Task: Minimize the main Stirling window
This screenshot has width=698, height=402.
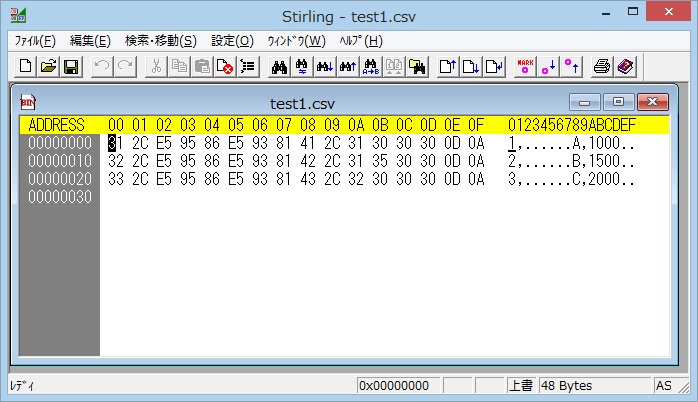Action: point(606,12)
